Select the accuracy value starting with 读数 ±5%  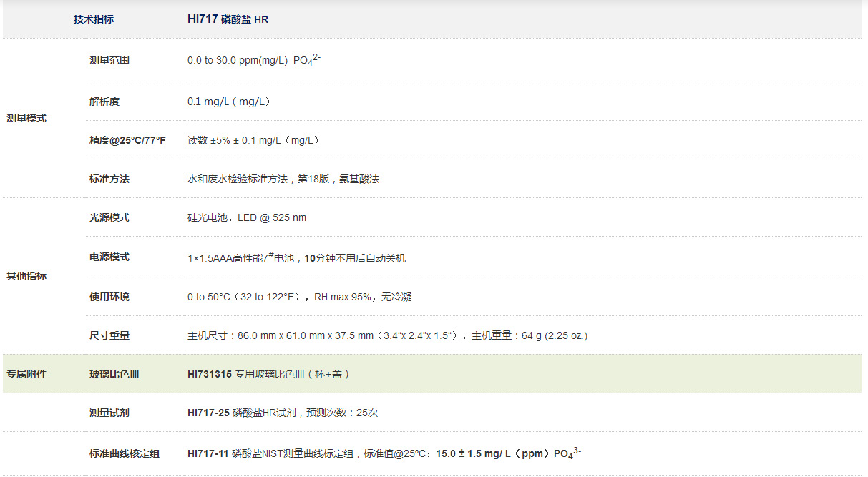coord(253,140)
